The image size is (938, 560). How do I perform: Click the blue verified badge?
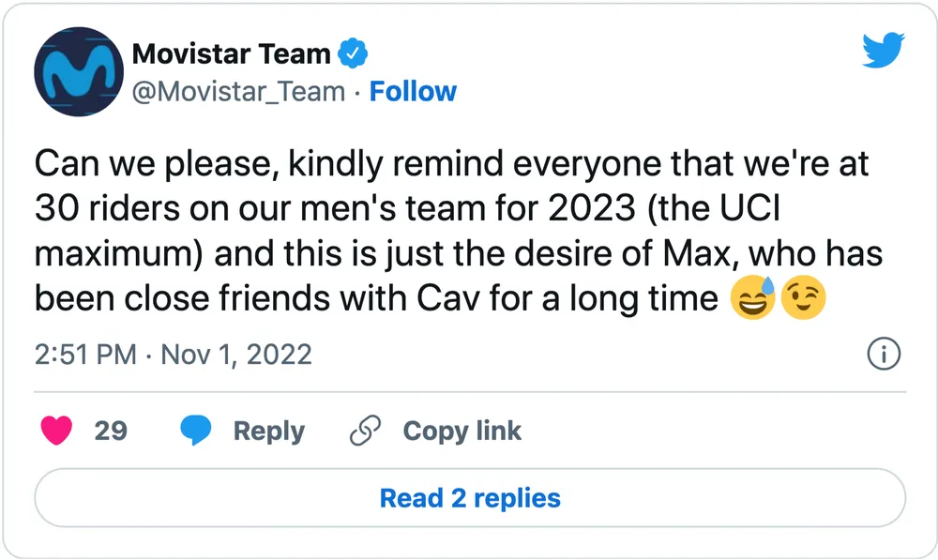pyautogui.click(x=352, y=53)
